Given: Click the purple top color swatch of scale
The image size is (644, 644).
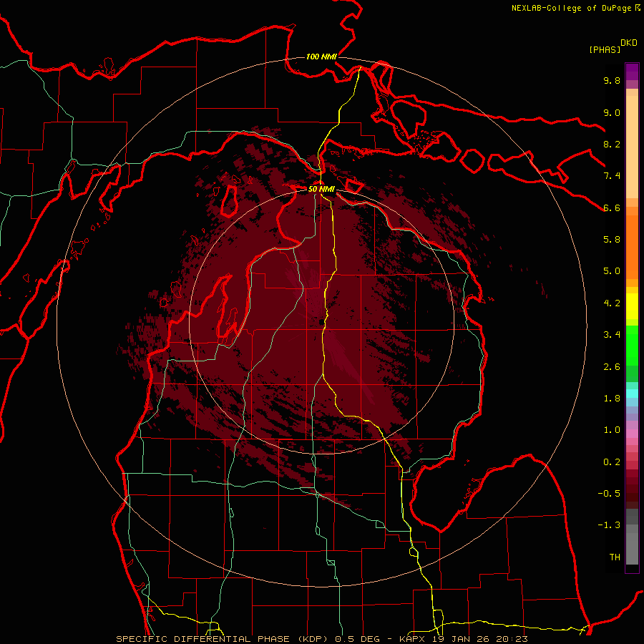Looking at the screenshot, I should tap(632, 72).
